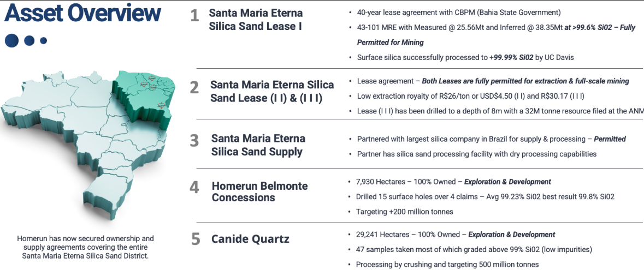Click the smallest blue dot under title
The height and width of the screenshot is (270, 644).
44,40
